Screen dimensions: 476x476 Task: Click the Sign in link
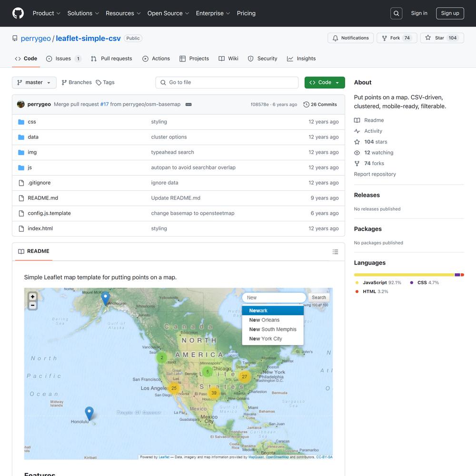click(419, 13)
